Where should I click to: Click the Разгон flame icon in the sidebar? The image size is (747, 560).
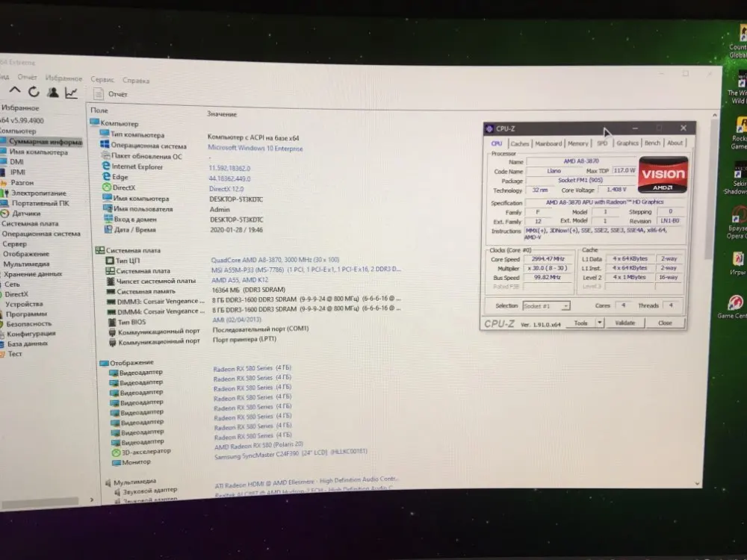4,182
